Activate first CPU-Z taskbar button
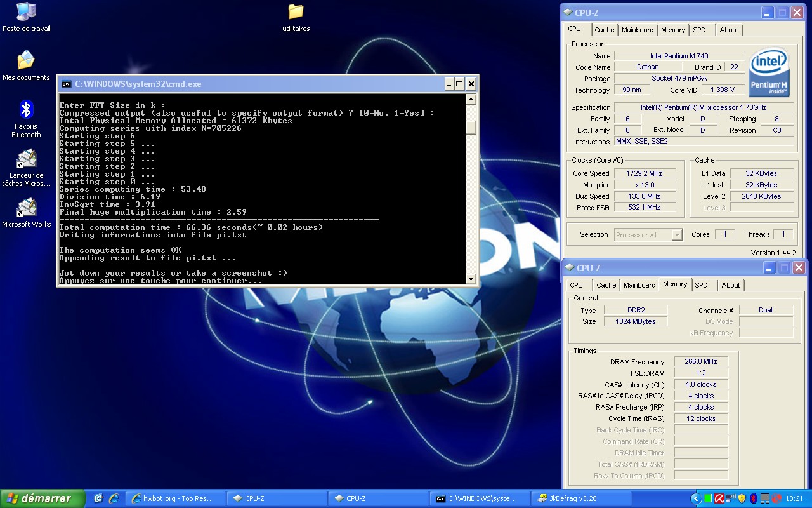812x508 pixels. (x=277, y=498)
